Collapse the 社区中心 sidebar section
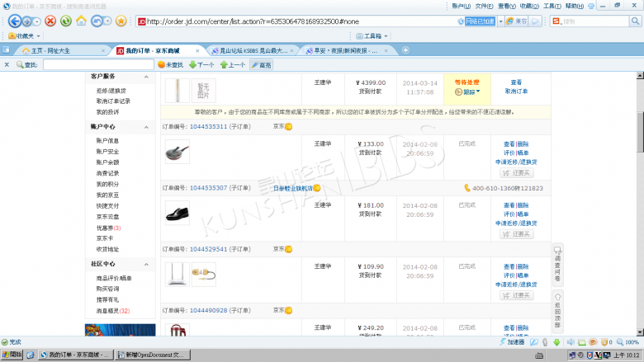Viewport: 644px width, 362px height. [146, 265]
